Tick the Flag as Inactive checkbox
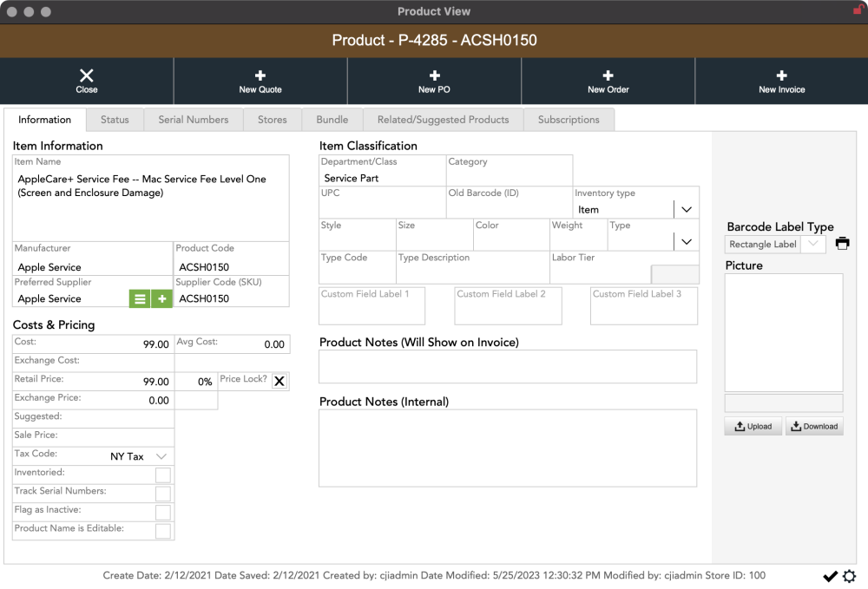 pyautogui.click(x=162, y=512)
